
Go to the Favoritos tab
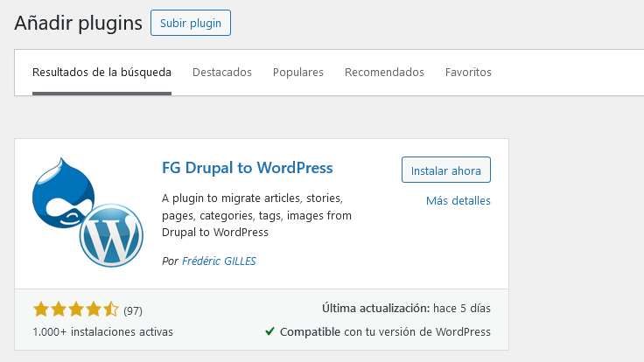click(x=468, y=73)
